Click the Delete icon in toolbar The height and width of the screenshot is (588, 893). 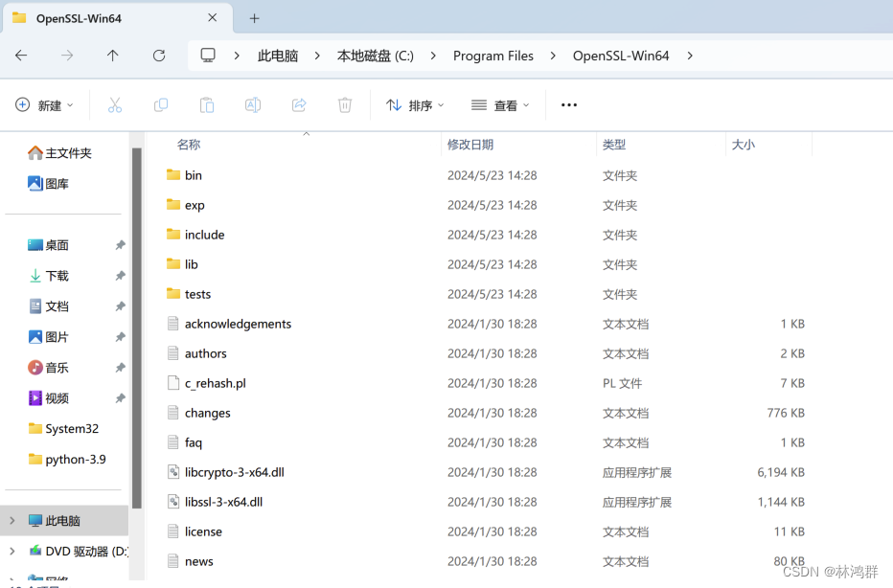click(344, 104)
